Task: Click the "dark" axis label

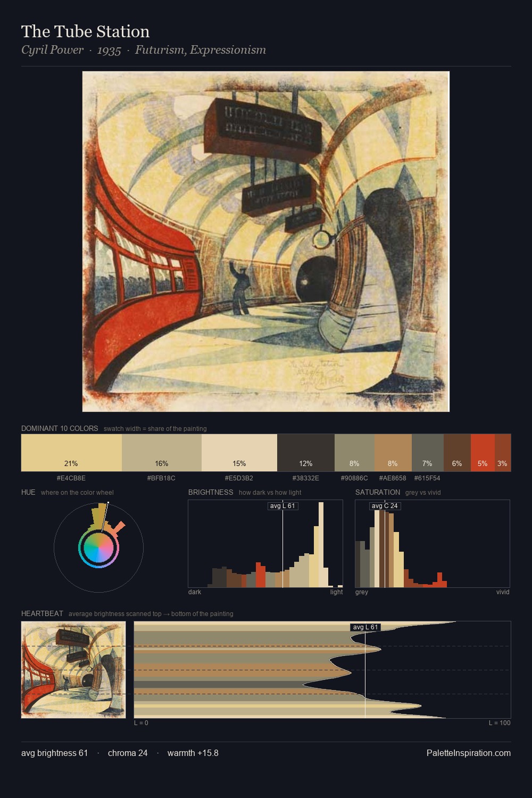Action: tap(195, 592)
